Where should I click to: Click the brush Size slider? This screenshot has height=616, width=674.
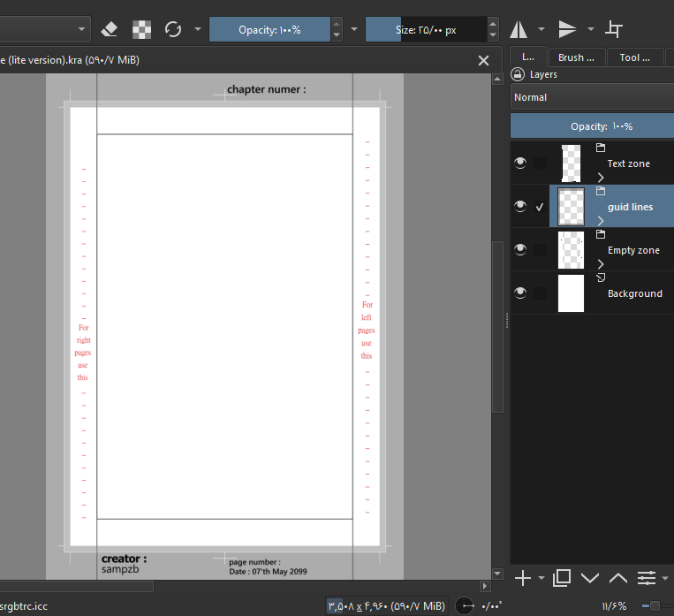click(x=425, y=30)
